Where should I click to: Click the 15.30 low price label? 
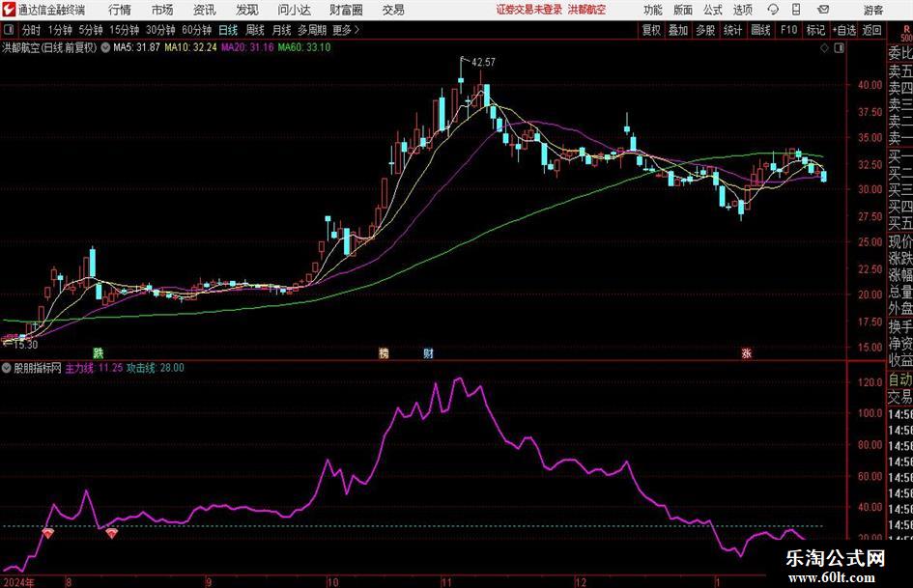coord(26,345)
